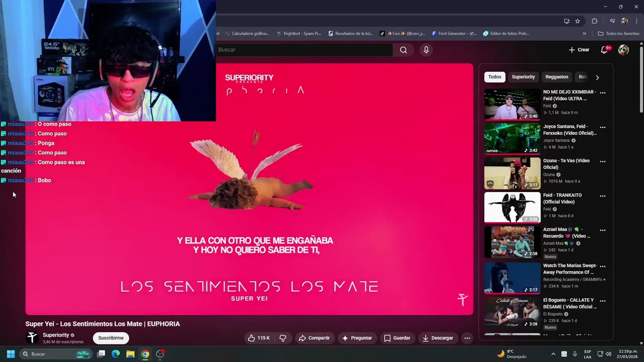Open Nightbot - Spam Pr... bookmark
The image size is (644, 362).
click(299, 34)
